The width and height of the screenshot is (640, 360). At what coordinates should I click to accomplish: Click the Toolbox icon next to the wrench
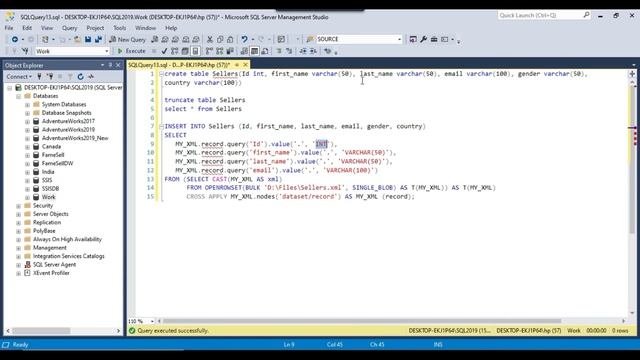click(x=434, y=39)
